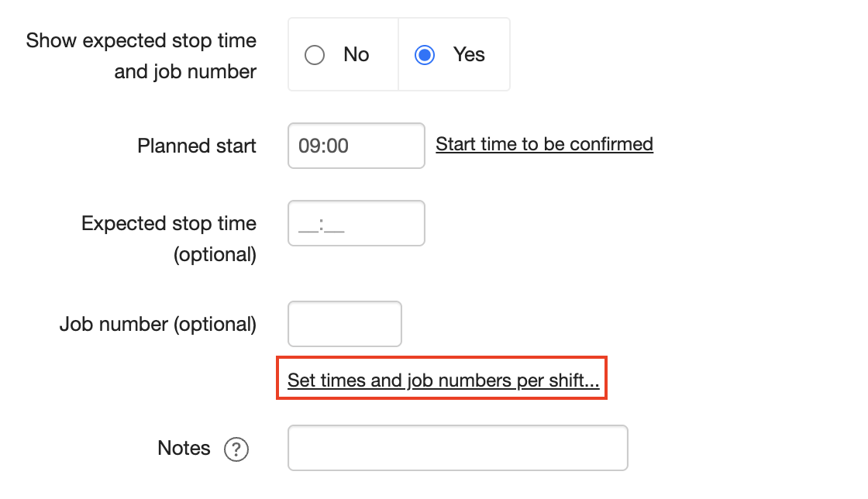The height and width of the screenshot is (499, 868).
Task: Select the 09:00 planned start value
Action: point(356,146)
